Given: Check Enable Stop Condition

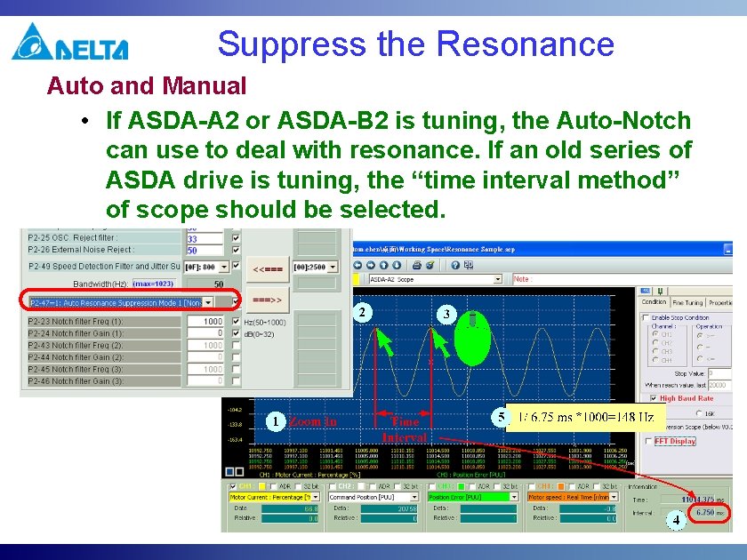Looking at the screenshot, I should click(646, 317).
